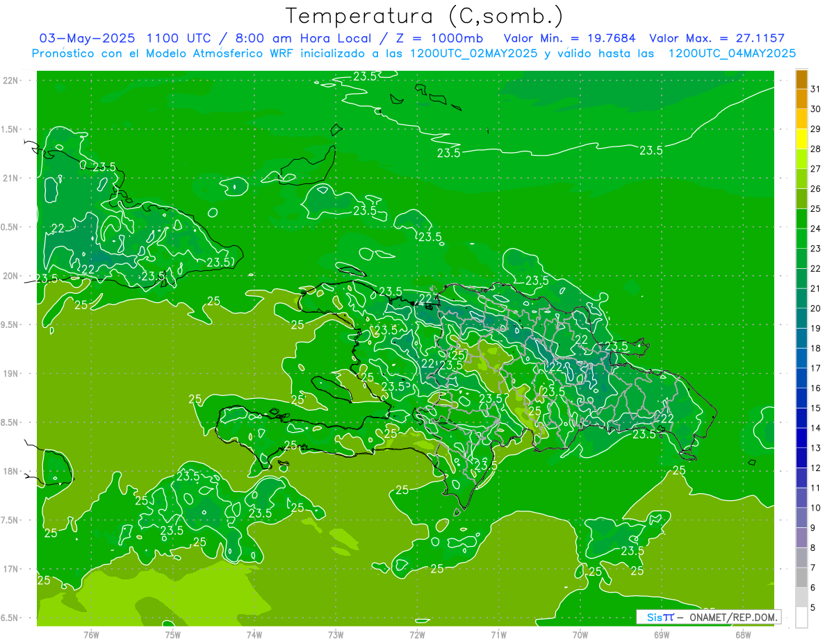Click Valor Max. = 27.1157 text
This screenshot has height=644, width=834.
[717, 38]
